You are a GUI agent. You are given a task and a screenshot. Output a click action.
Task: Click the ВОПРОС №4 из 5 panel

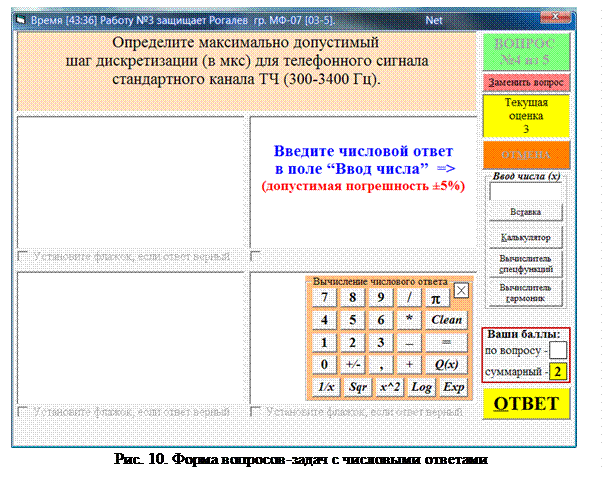(526, 52)
